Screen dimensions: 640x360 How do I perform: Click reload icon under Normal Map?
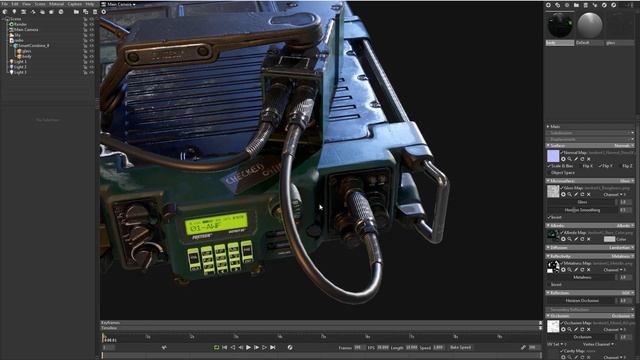pyautogui.click(x=582, y=159)
